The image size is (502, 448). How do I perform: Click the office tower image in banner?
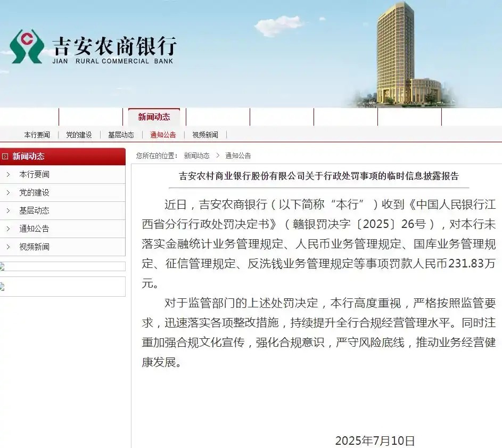coord(397,53)
